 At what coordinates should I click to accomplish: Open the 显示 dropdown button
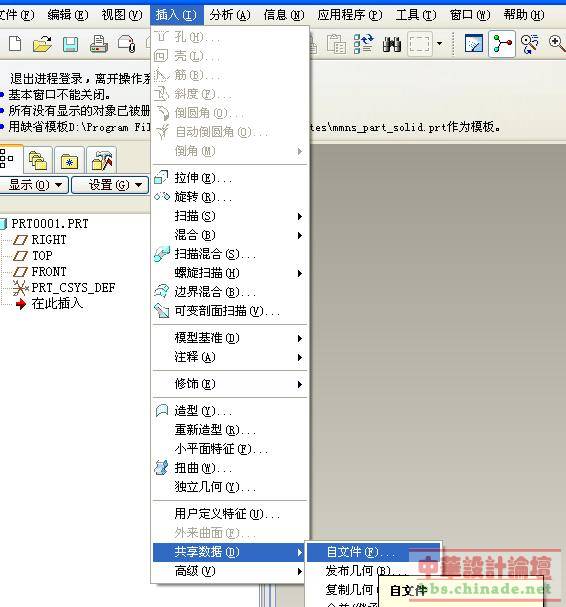pyautogui.click(x=35, y=185)
